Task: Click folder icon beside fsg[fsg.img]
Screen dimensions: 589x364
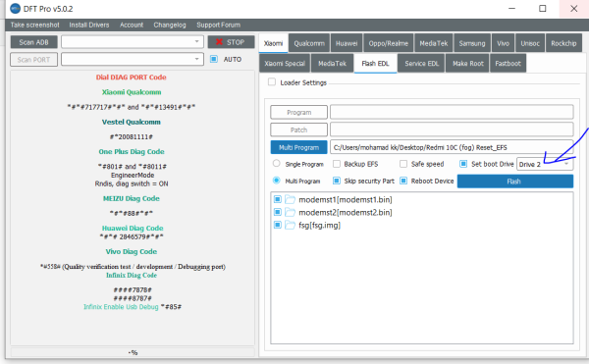Action: tap(290, 225)
